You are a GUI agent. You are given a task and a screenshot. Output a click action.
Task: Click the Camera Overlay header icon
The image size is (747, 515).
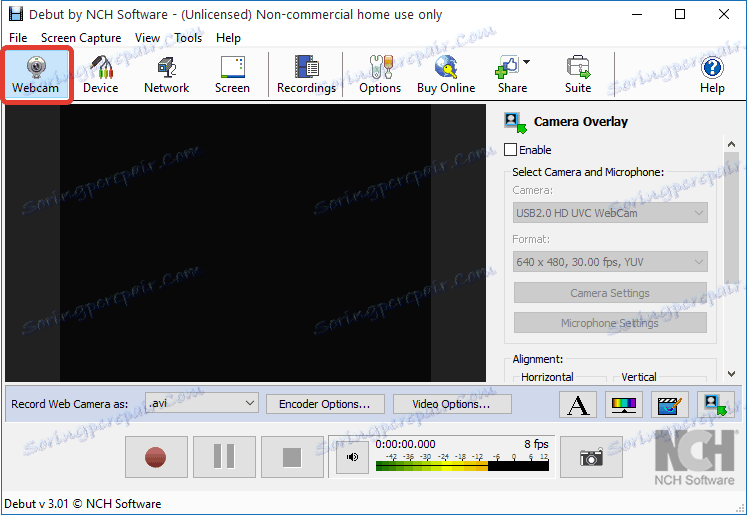pyautogui.click(x=515, y=122)
